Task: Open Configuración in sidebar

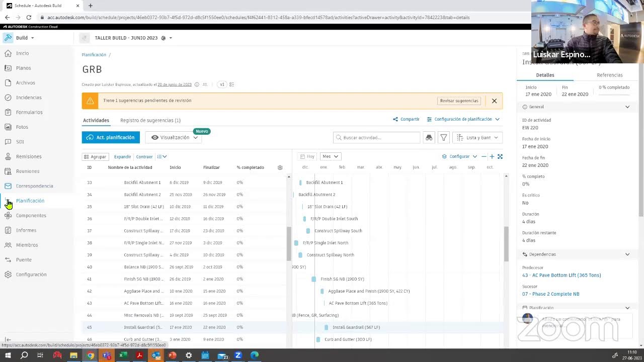Action: pos(31,275)
